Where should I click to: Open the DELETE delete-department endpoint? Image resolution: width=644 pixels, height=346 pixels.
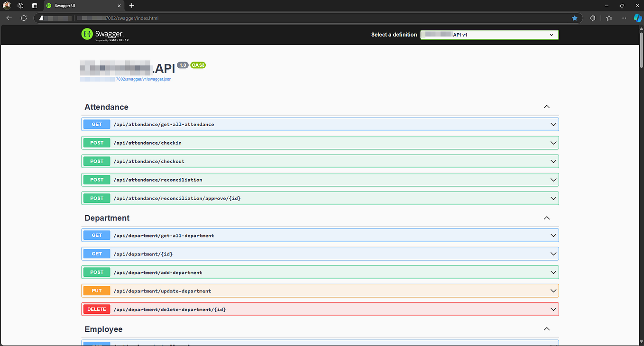553,309
